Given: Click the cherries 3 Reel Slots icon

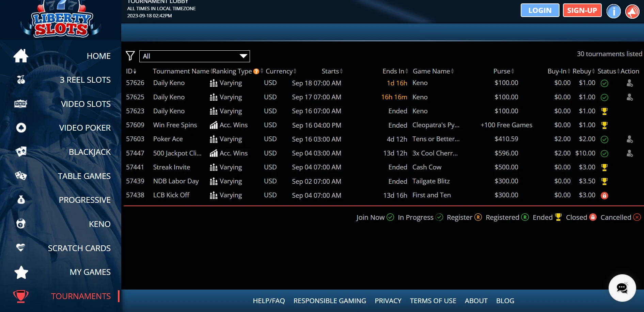Looking at the screenshot, I should coord(21,80).
